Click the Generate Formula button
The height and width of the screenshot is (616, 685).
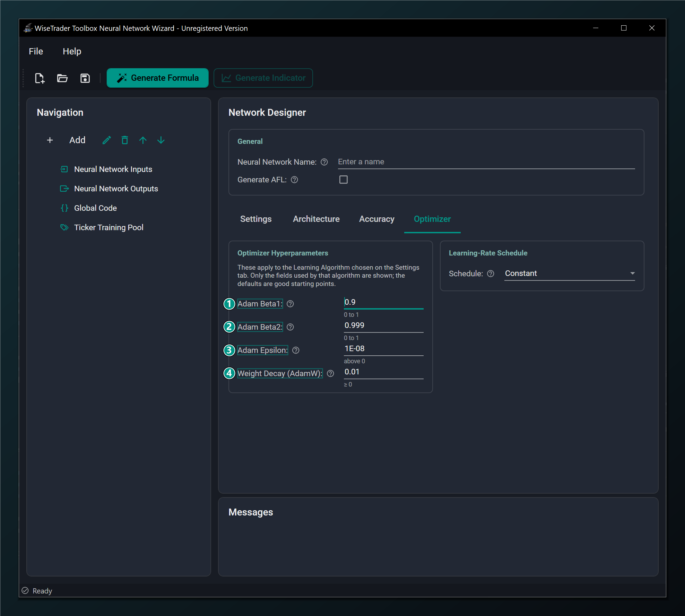pyautogui.click(x=158, y=78)
